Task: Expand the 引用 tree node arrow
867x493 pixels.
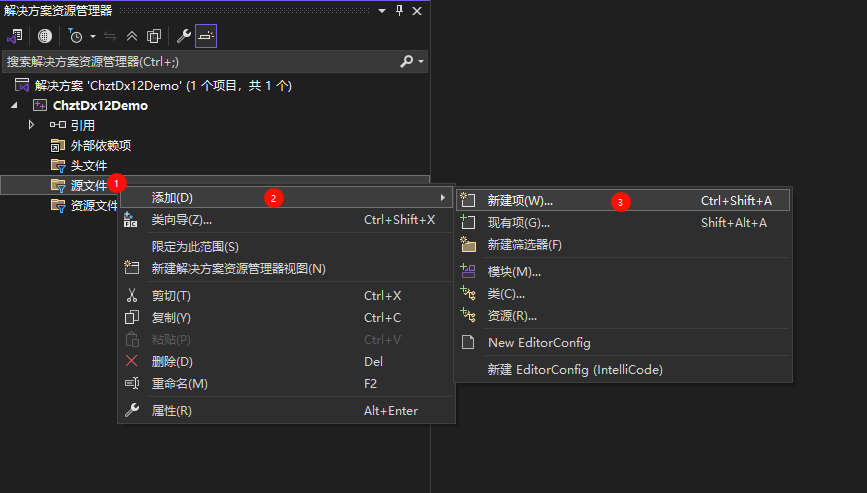Action: (x=31, y=125)
